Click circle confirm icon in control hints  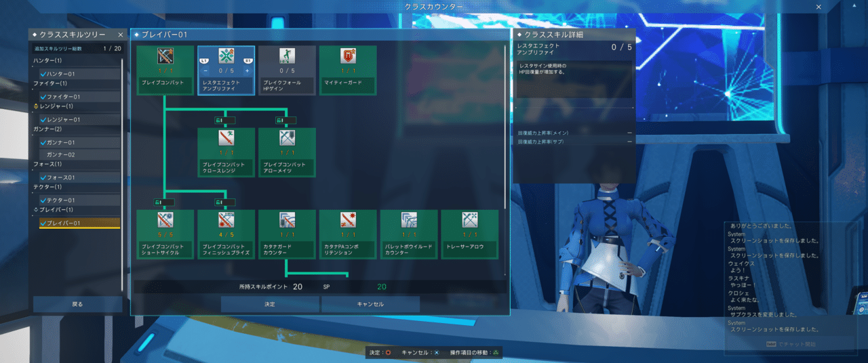tap(389, 352)
